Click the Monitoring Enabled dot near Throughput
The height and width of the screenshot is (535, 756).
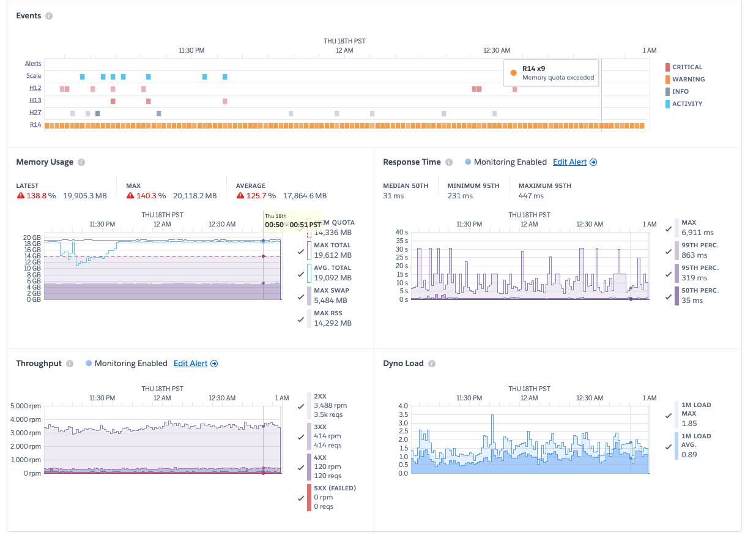(89, 363)
